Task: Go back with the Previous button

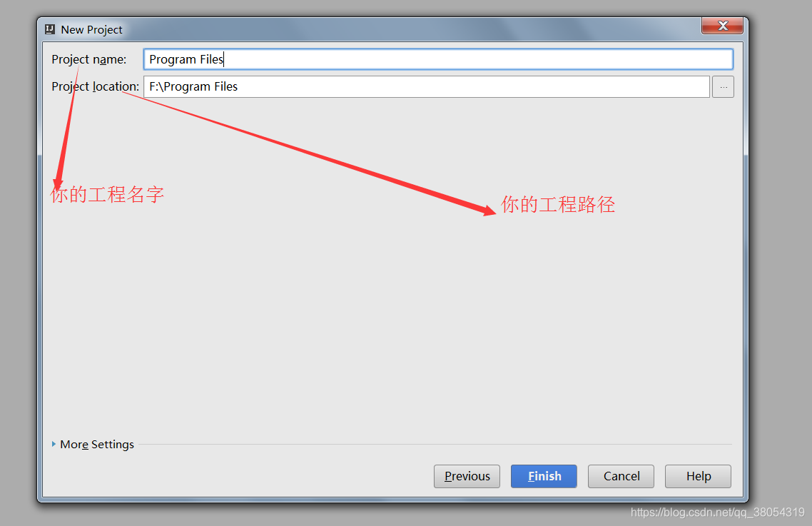Action: point(467,476)
